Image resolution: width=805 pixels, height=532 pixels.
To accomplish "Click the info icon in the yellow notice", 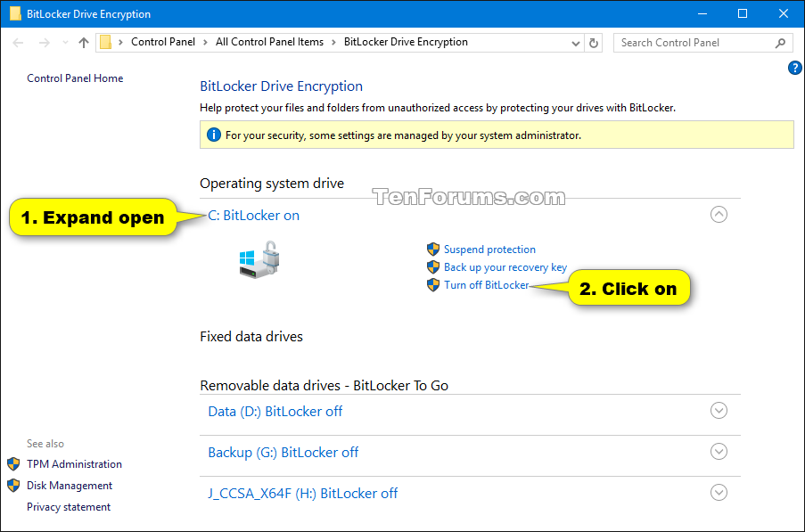I will tap(214, 135).
